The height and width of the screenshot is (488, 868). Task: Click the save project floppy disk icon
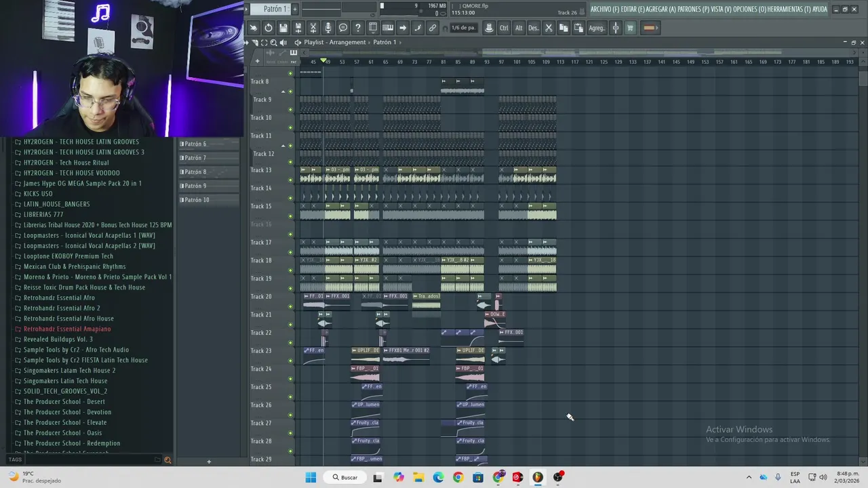[283, 28]
